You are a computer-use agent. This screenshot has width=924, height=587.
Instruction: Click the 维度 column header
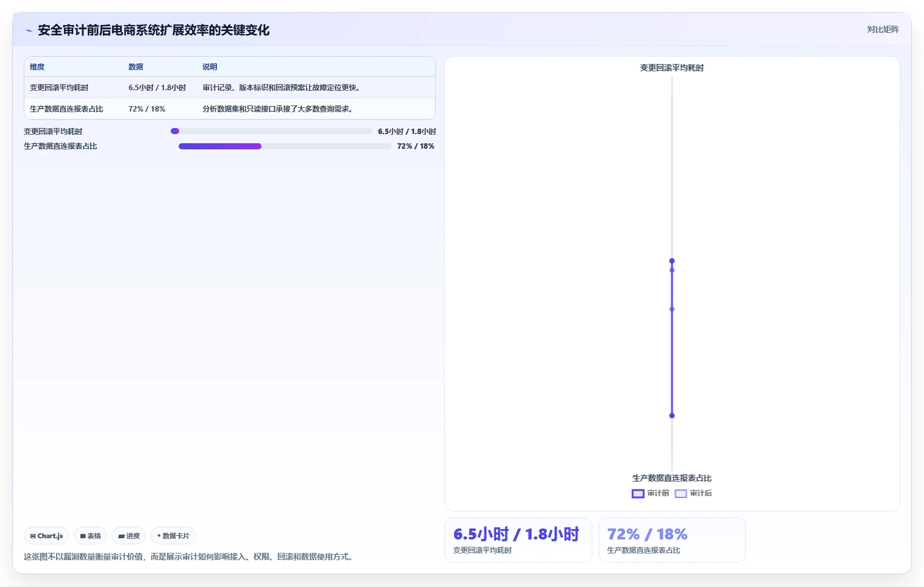click(73, 67)
